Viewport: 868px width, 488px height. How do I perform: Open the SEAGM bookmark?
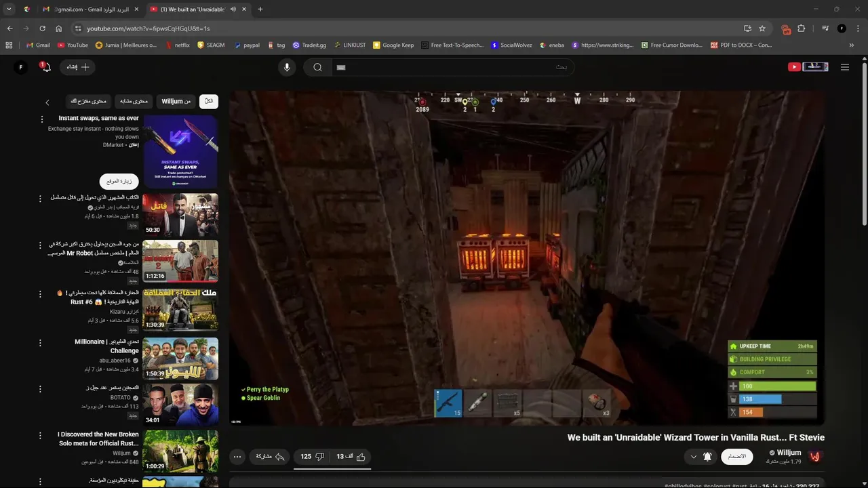(211, 45)
